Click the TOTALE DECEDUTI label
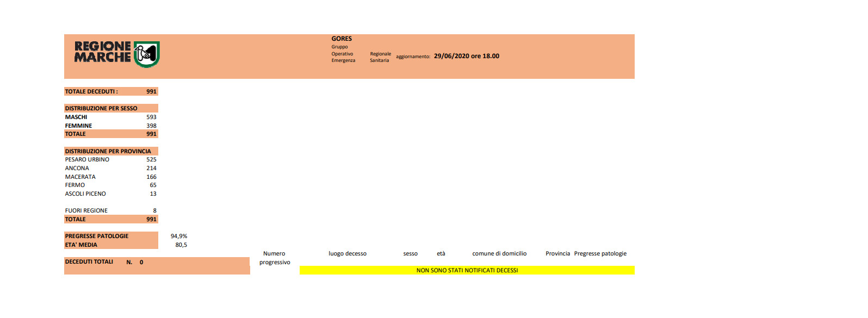Screen dimensions: 868x318 click(91, 91)
